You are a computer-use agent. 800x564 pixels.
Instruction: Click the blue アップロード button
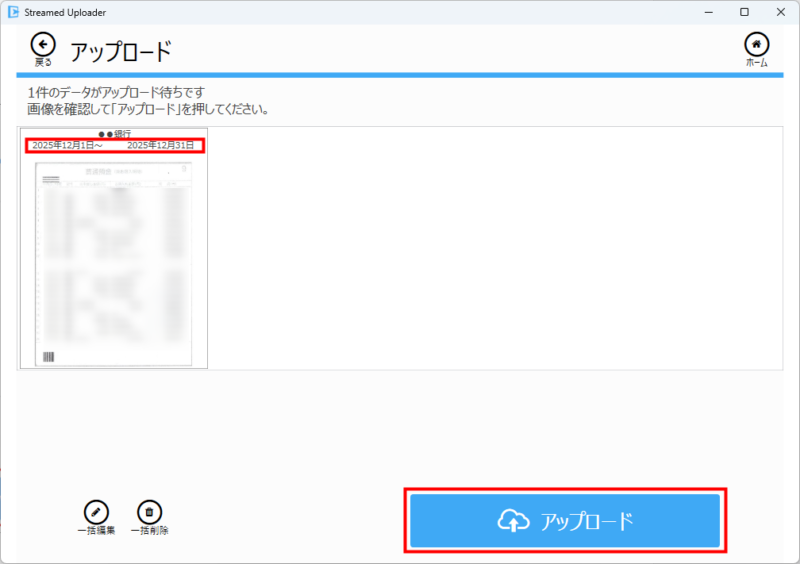coord(565,520)
